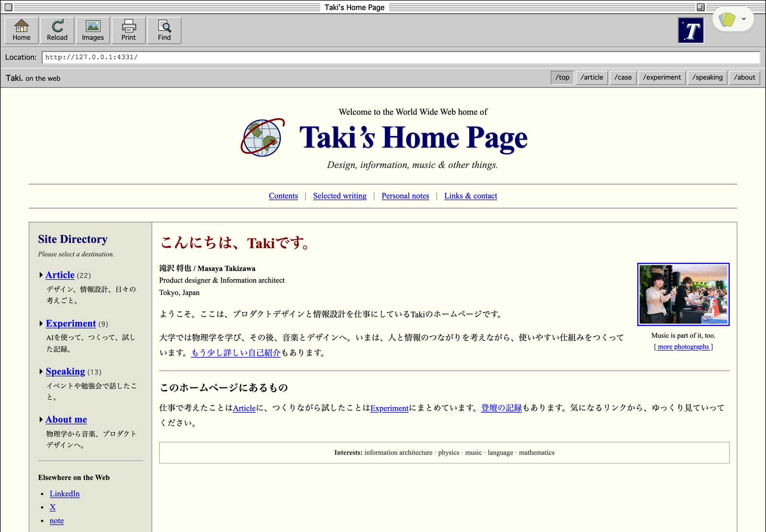Open the 登壇の記録 link

(501, 408)
